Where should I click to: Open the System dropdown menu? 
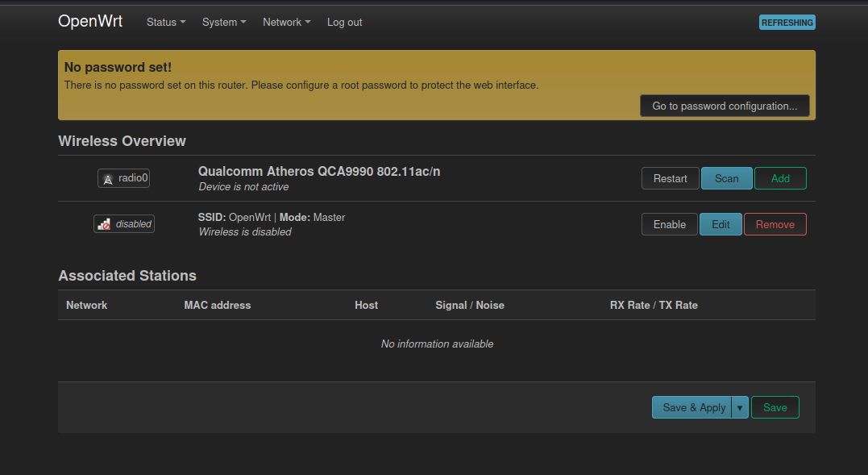(224, 22)
